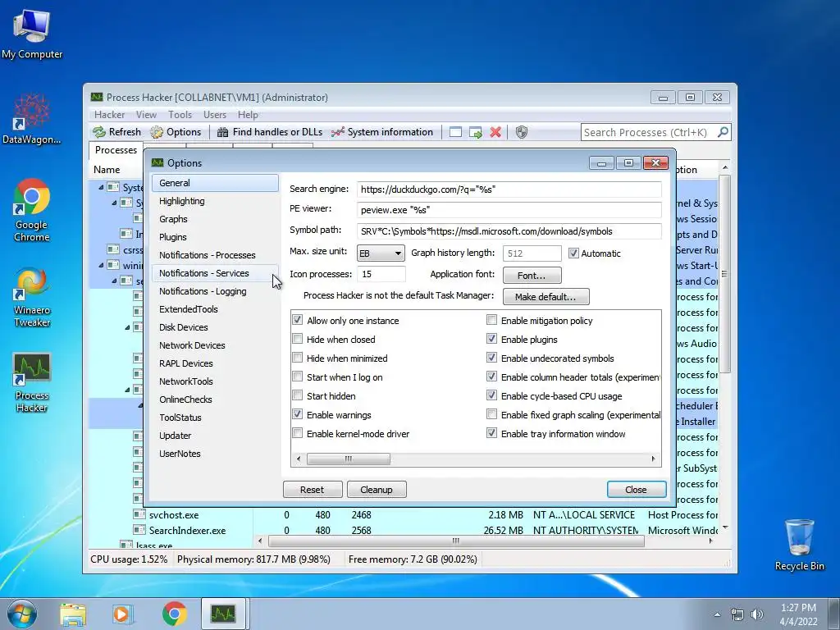The image size is (840, 630).
Task: Open DataWagon desktop shortcut
Action: pos(32,119)
